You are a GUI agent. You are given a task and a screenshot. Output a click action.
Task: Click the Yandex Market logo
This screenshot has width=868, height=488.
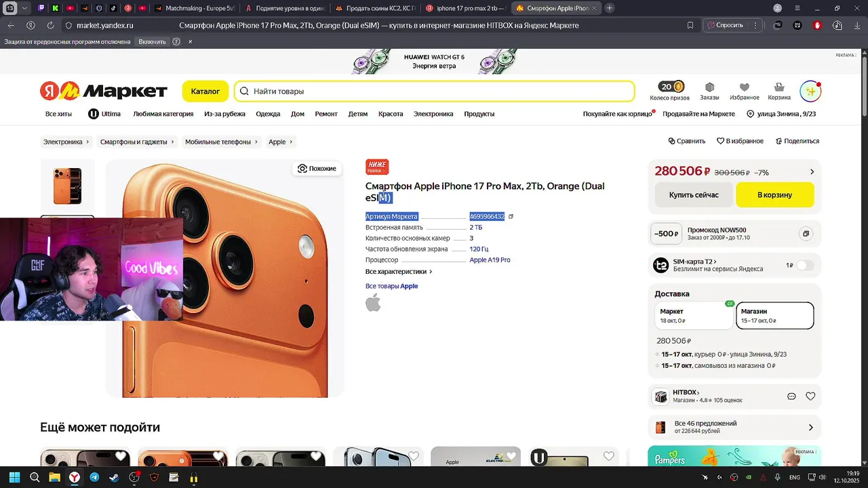pos(104,91)
